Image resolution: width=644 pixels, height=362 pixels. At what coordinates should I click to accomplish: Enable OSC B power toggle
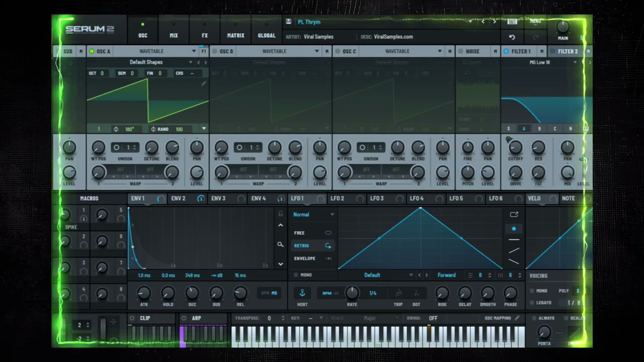pyautogui.click(x=215, y=51)
